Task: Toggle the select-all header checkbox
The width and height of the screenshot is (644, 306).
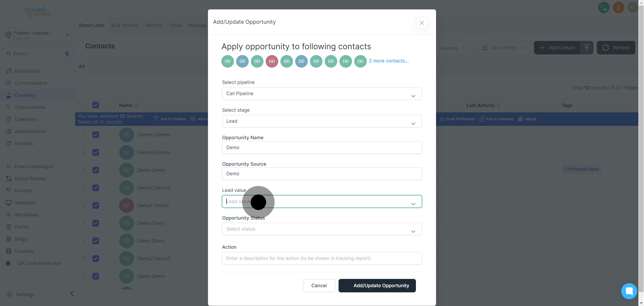Action: [95, 105]
